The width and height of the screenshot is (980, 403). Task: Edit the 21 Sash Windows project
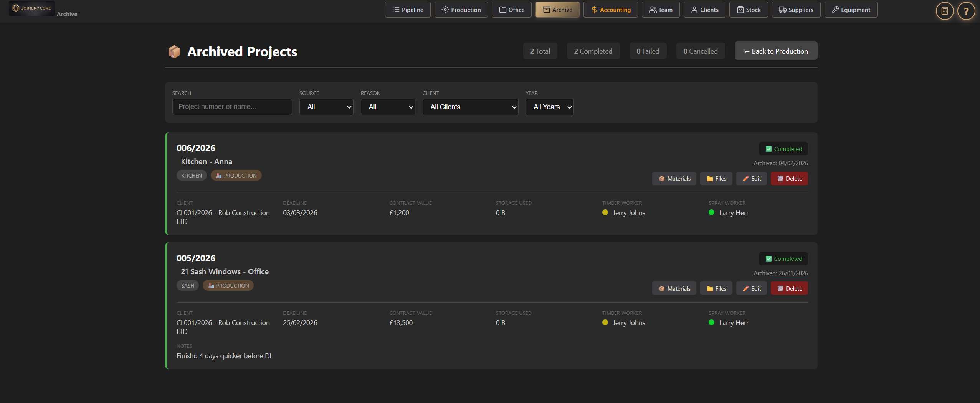(751, 289)
